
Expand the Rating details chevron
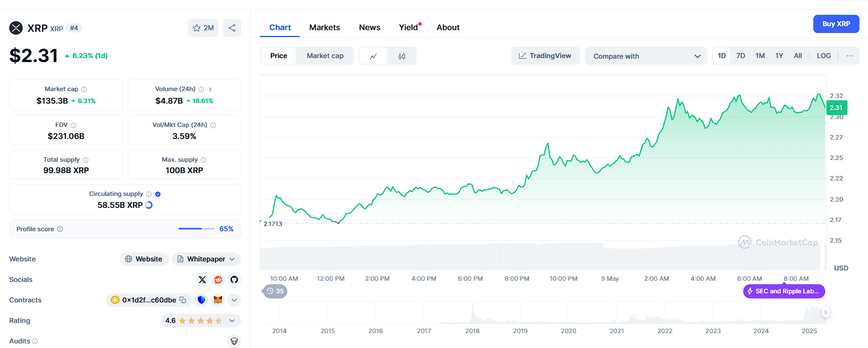232,321
